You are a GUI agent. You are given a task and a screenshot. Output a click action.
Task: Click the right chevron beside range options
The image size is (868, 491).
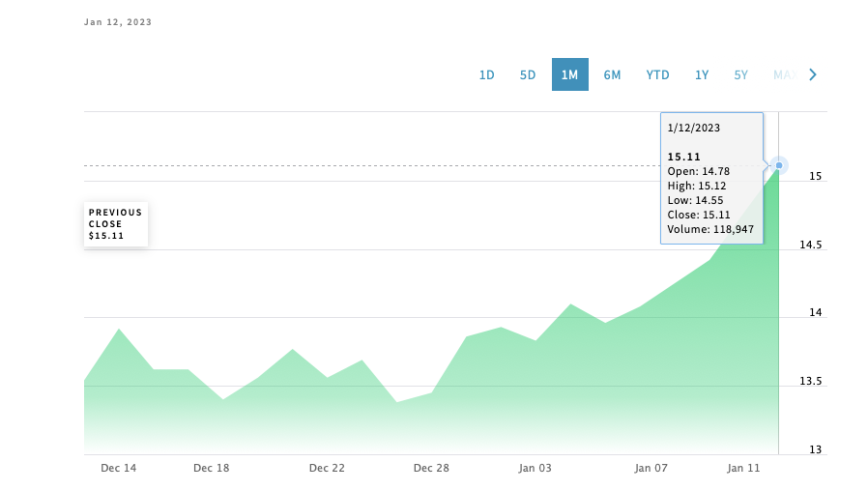(813, 74)
